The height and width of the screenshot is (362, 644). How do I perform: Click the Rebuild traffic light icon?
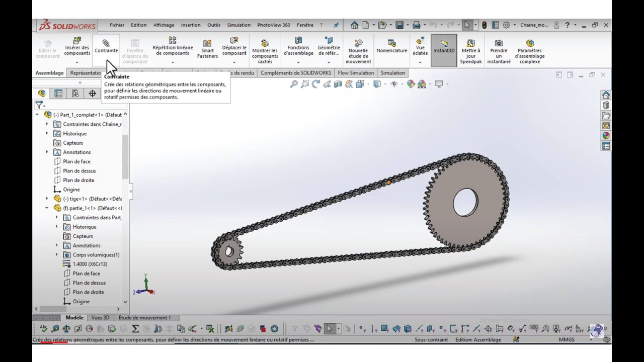coord(484,25)
